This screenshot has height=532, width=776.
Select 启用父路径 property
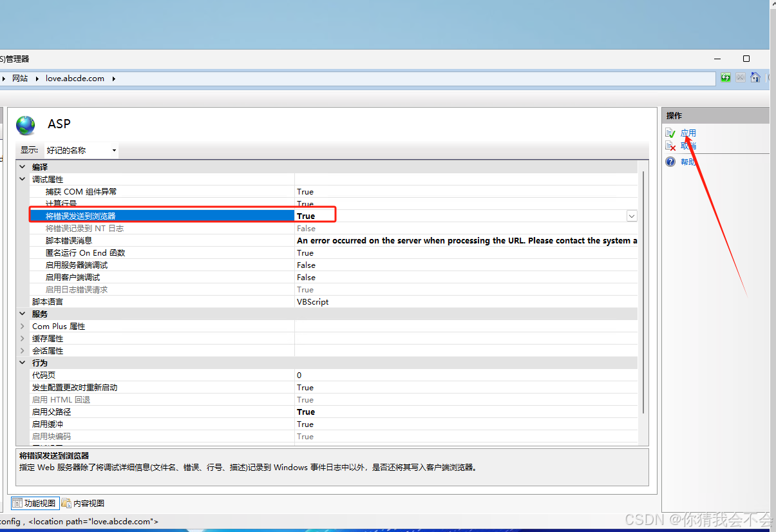(52, 412)
